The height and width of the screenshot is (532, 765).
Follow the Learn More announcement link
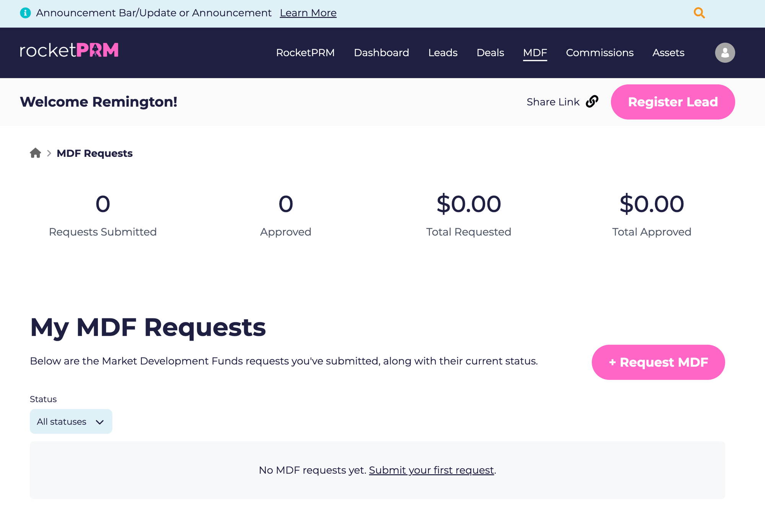tap(308, 13)
